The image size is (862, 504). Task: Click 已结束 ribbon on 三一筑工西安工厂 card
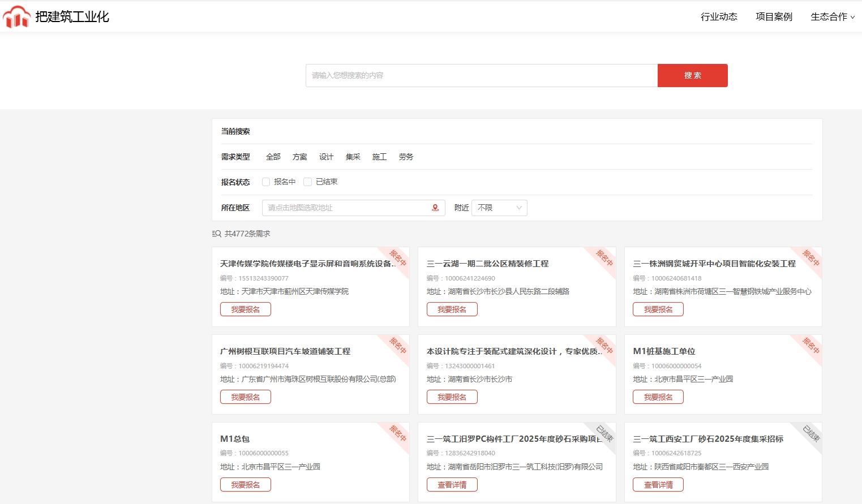tap(811, 433)
